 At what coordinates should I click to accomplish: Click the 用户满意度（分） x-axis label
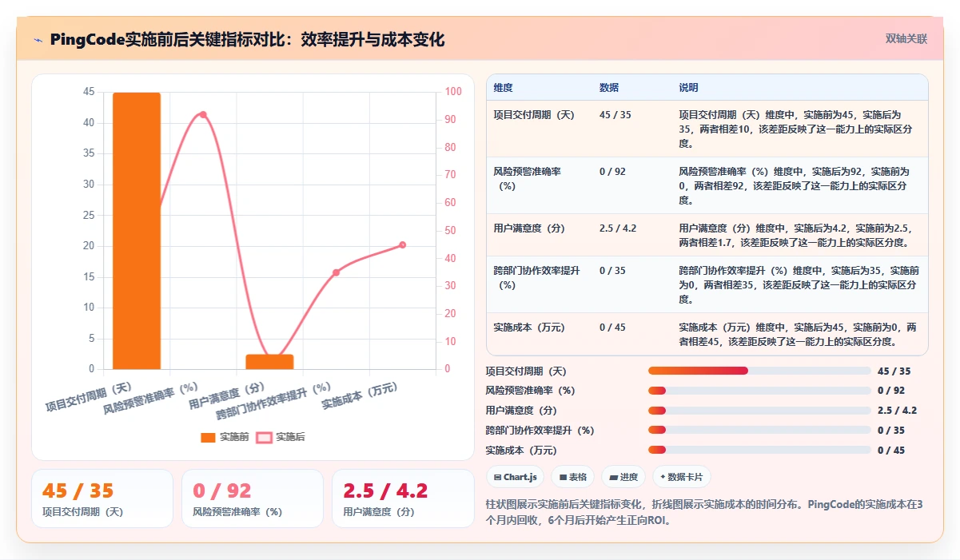[x=227, y=395]
